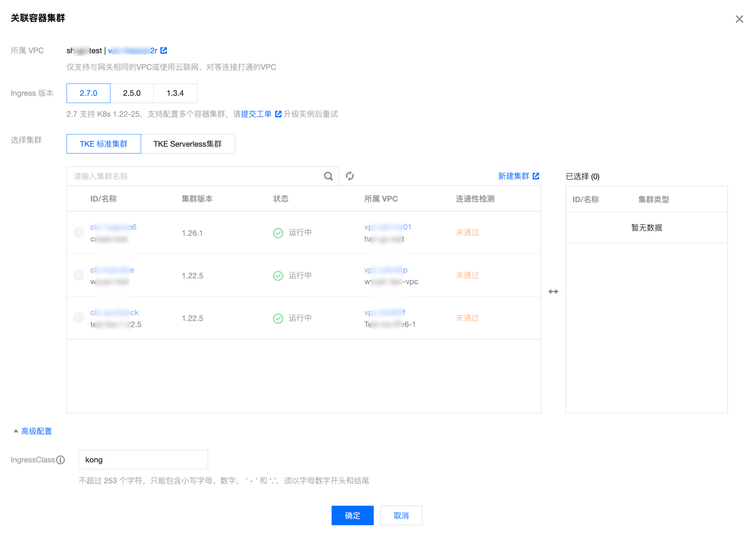Select radio for cluster version 1.26.1
This screenshot has height=534, width=756.
(x=78, y=232)
